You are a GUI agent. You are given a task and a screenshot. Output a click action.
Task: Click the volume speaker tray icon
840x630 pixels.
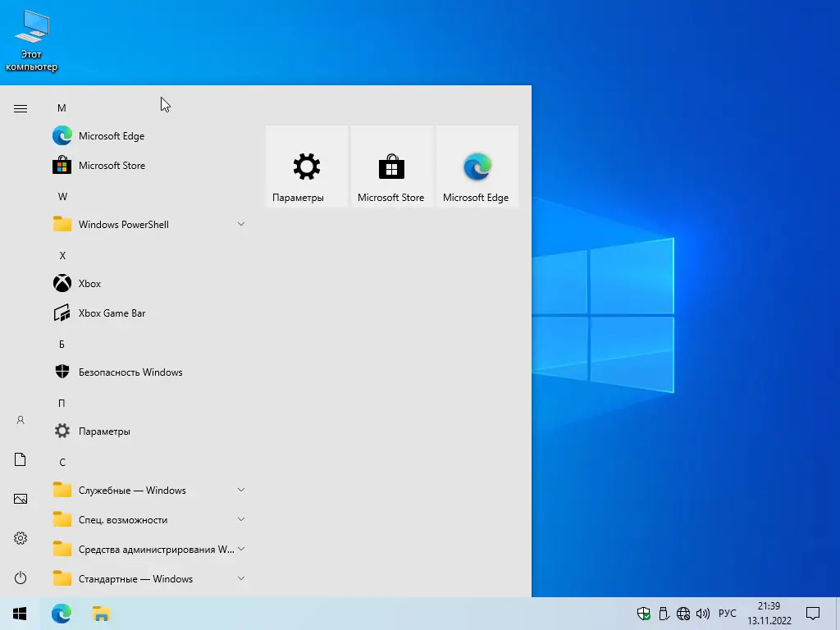point(703,614)
